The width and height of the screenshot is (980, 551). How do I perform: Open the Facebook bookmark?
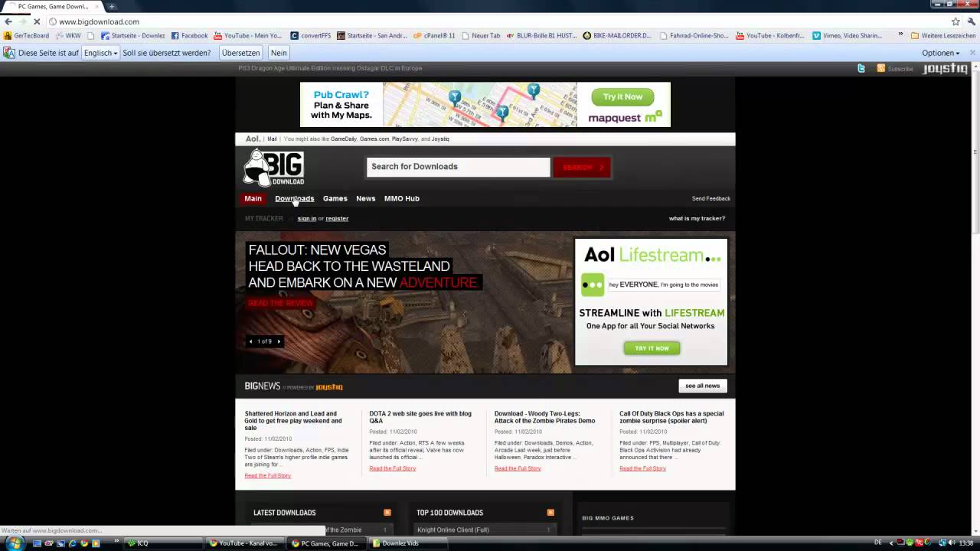[x=189, y=35]
